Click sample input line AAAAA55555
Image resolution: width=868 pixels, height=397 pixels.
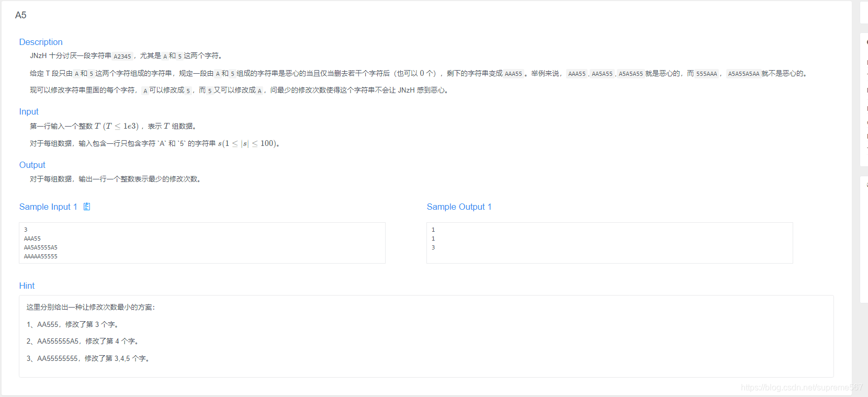pyautogui.click(x=41, y=256)
